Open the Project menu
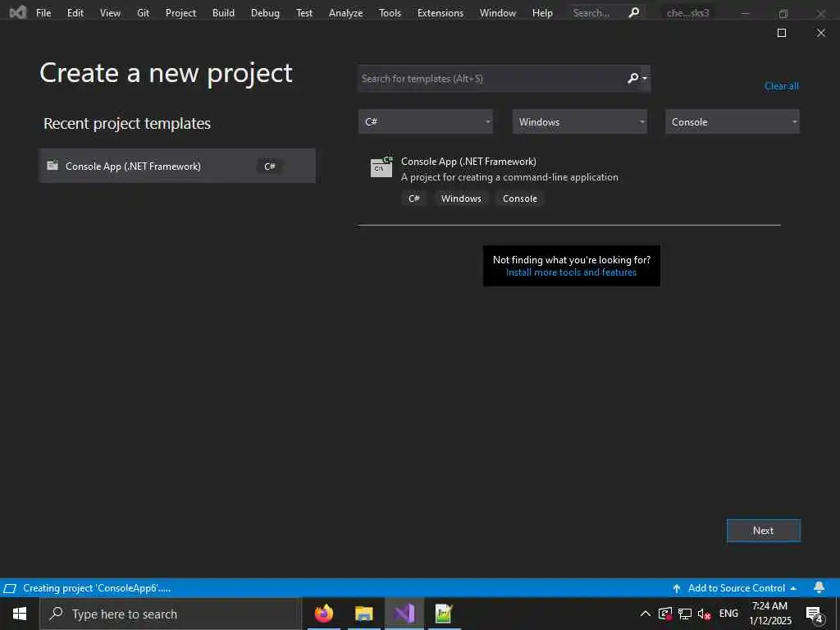 (x=180, y=13)
